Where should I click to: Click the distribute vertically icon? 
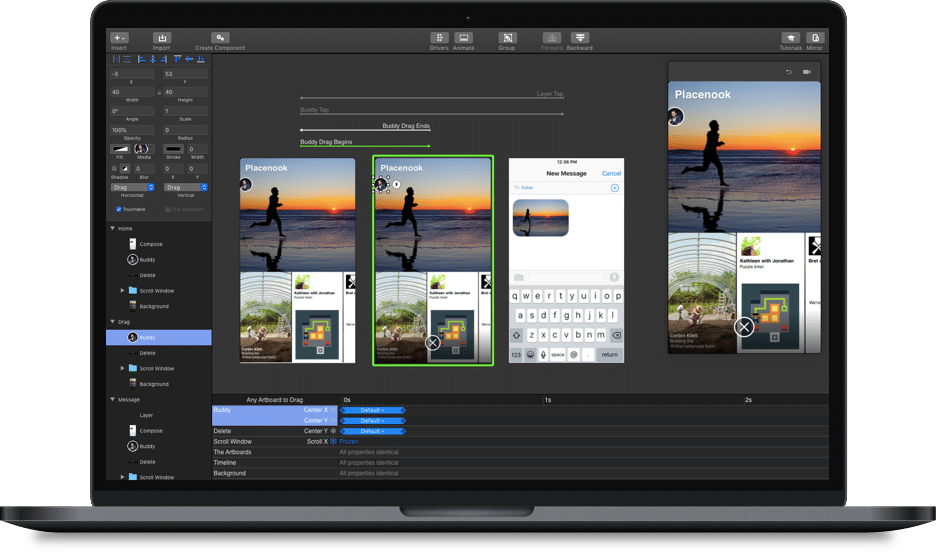tap(127, 59)
